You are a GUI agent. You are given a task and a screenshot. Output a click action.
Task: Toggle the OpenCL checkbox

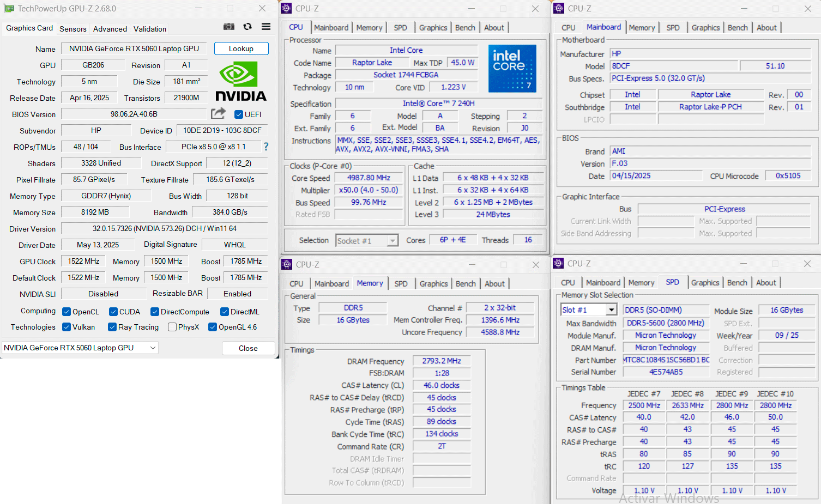pos(67,312)
